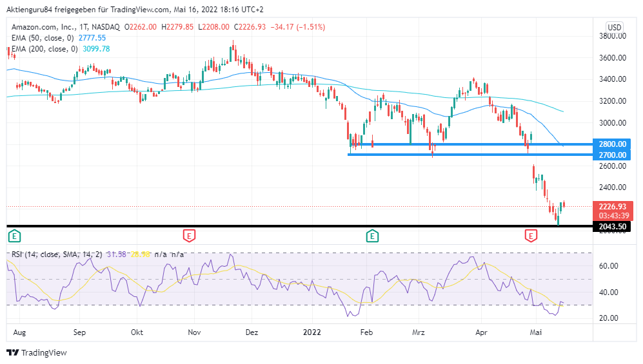The height and width of the screenshot is (364, 643).
Task: Select the EMA (50, close, 0) legend
Action: (43, 38)
